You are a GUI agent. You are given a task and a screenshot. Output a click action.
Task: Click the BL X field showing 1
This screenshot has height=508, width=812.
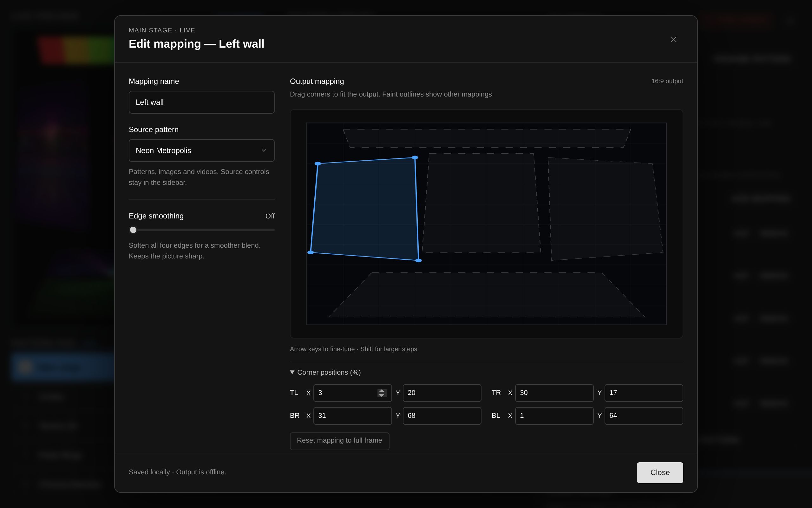(x=554, y=416)
